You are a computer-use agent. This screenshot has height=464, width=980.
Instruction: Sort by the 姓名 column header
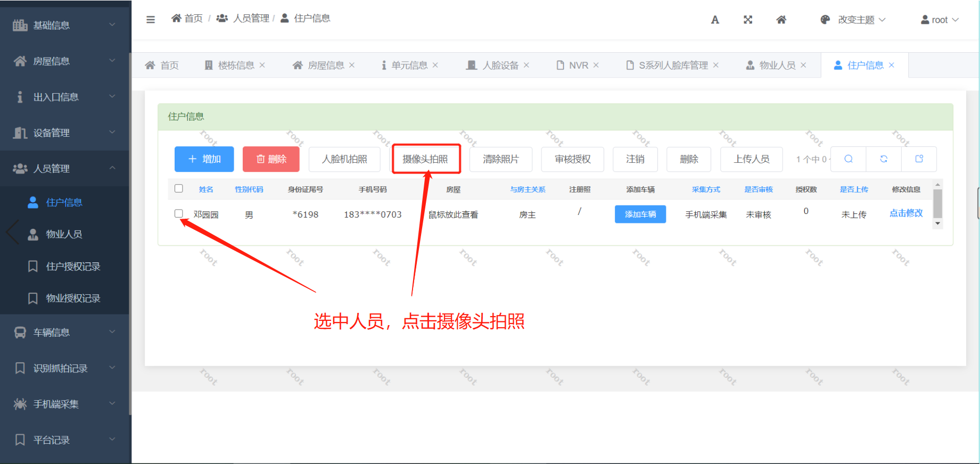[206, 189]
